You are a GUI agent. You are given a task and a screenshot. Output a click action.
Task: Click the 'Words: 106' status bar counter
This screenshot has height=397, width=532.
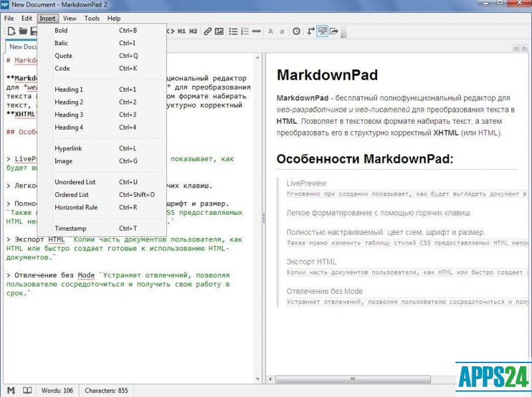point(57,390)
